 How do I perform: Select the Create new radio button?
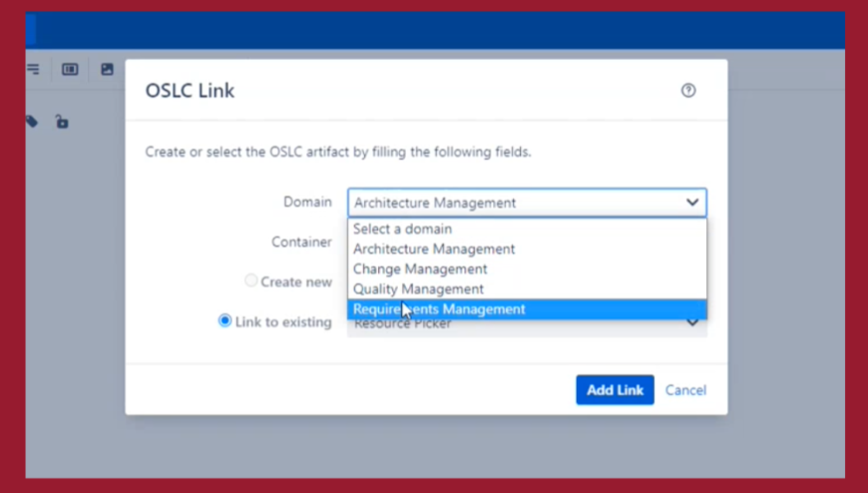pyautogui.click(x=251, y=280)
